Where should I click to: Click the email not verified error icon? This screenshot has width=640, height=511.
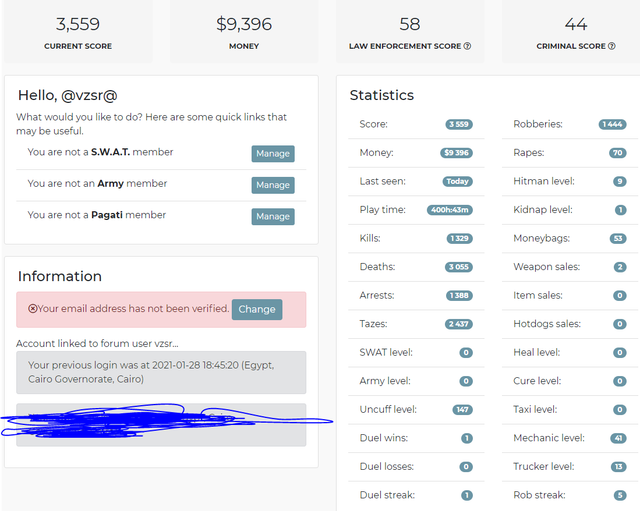[33, 309]
